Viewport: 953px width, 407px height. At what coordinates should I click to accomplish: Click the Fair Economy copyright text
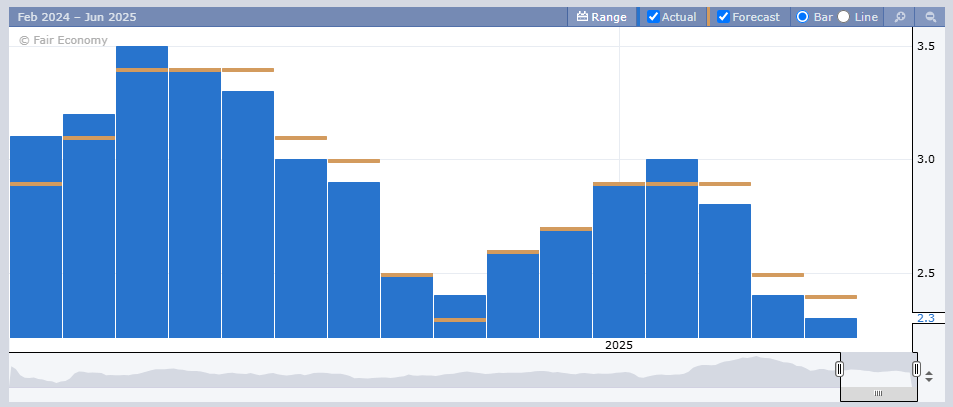pos(63,40)
